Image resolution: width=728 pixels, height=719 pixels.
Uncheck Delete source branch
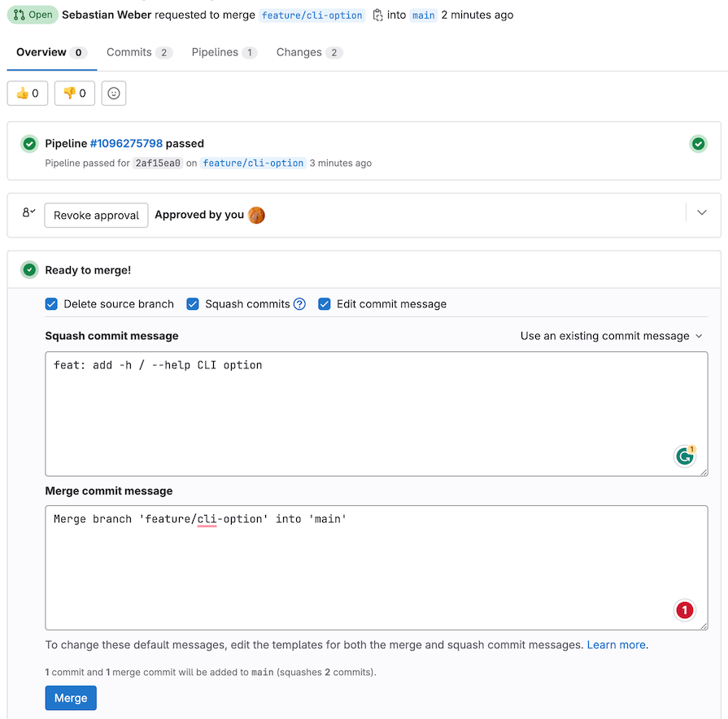51,303
